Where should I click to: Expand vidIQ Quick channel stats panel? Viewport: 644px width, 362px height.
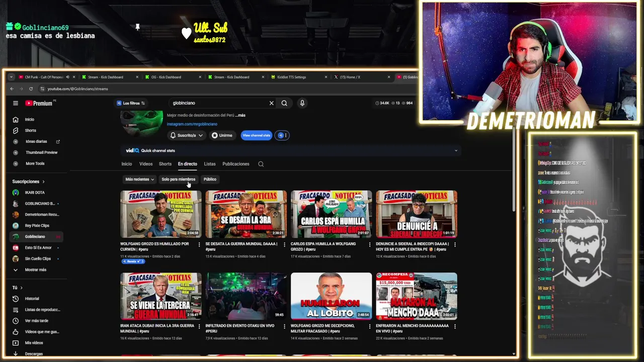tap(456, 150)
